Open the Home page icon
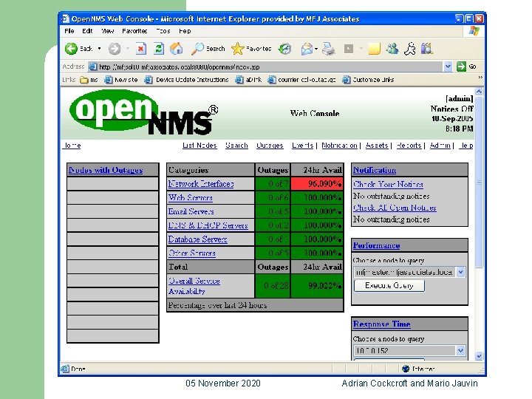The image size is (532, 399). tap(177, 49)
